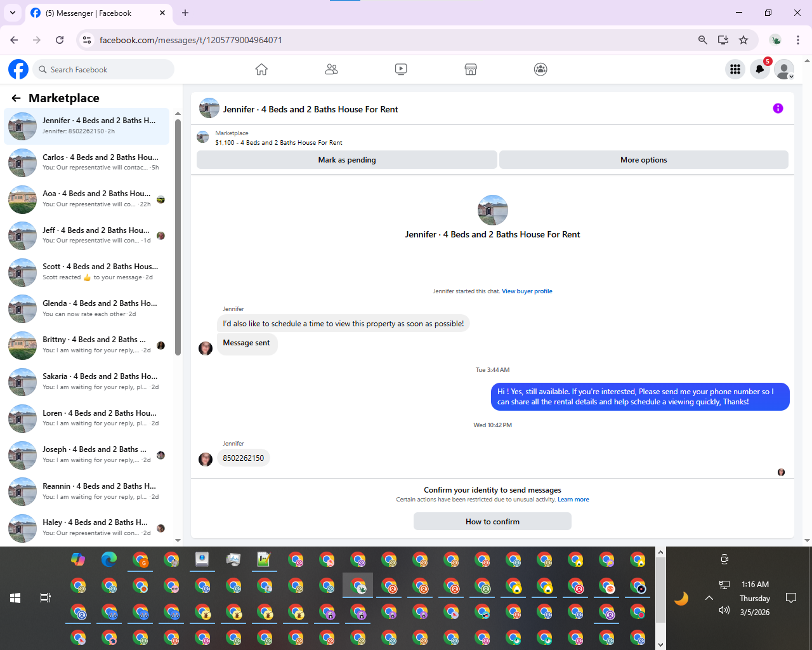This screenshot has width=812, height=650.
Task: Open the Facebook account profile dropdown
Action: (785, 69)
